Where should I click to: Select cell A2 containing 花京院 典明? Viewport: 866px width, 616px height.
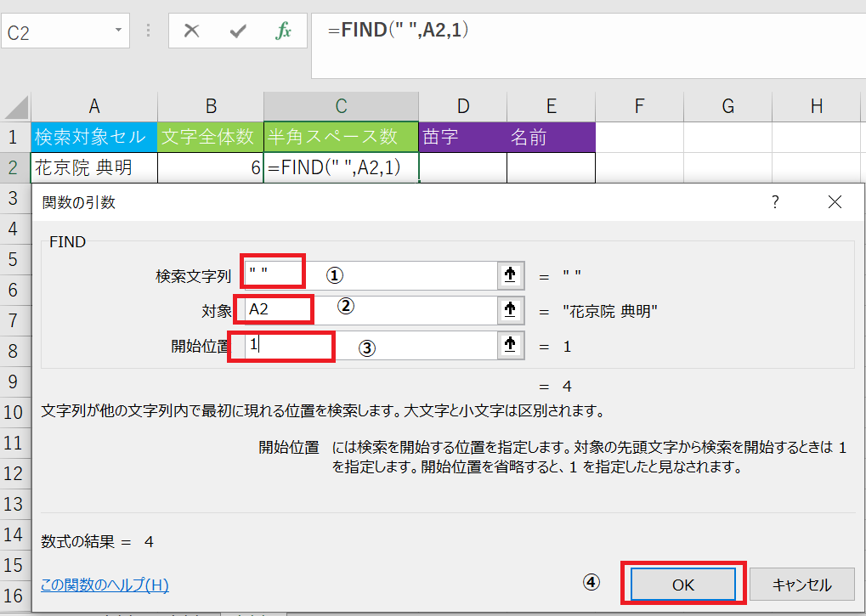point(93,167)
